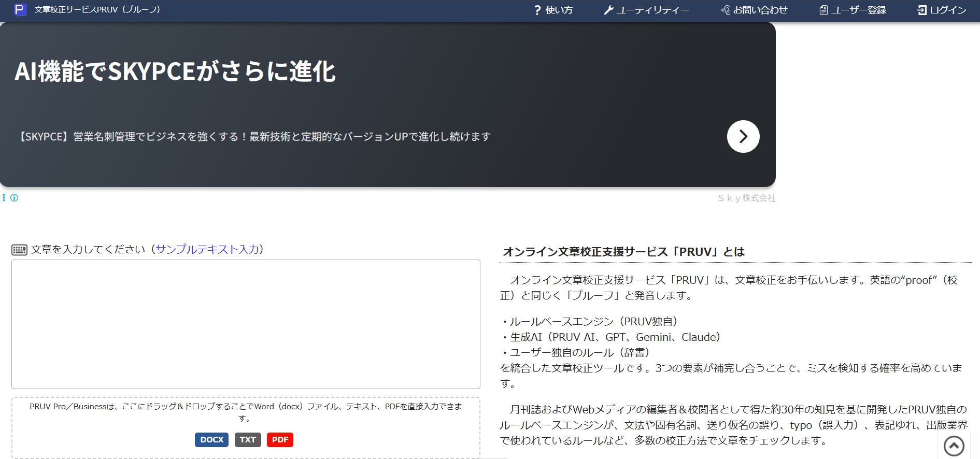The width and height of the screenshot is (980, 459).
Task: Focus the text input area
Action: 246,324
